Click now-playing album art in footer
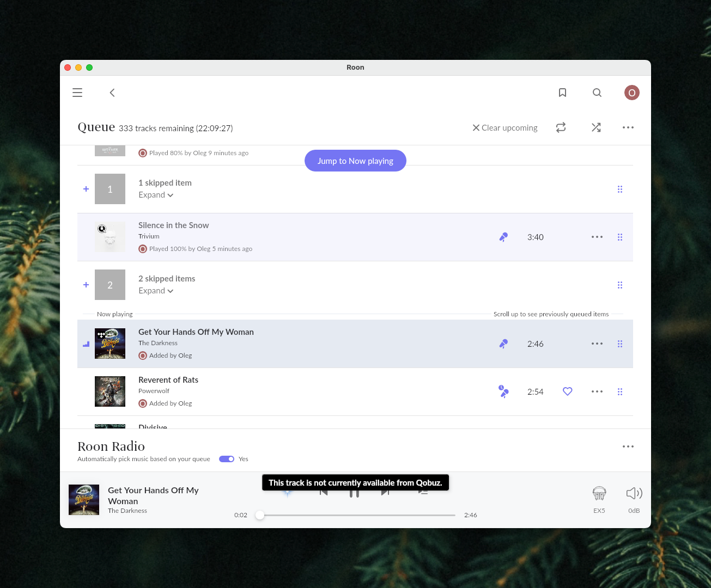Viewport: 711px width, 588px height. (84, 500)
